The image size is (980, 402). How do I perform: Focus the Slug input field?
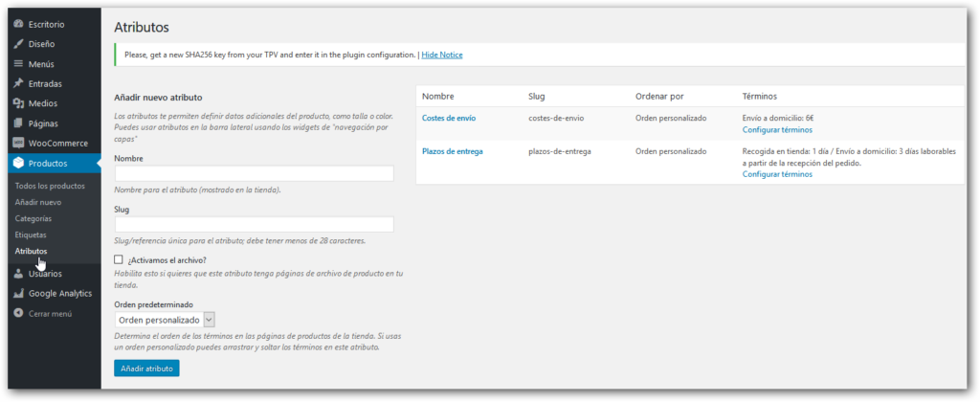click(x=255, y=224)
